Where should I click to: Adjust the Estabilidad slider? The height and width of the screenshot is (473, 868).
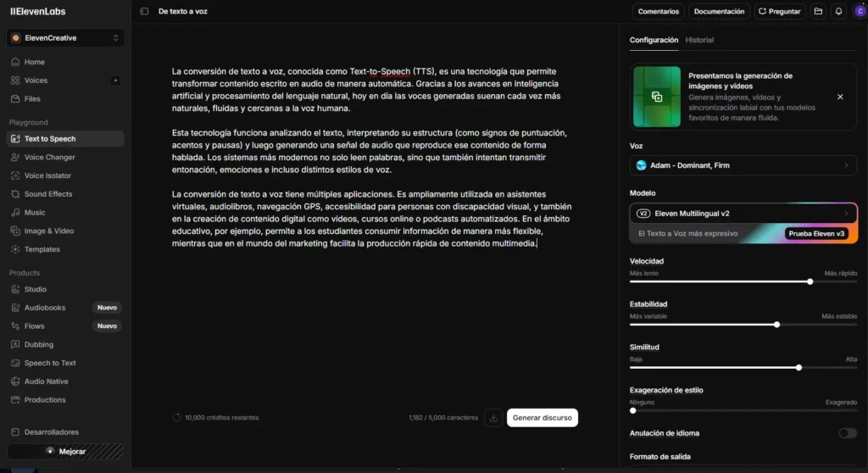pyautogui.click(x=743, y=325)
